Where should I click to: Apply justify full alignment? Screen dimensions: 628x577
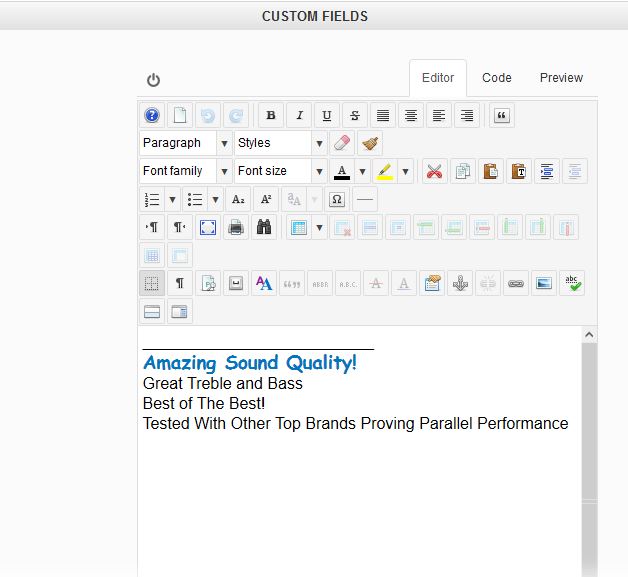coord(383,115)
